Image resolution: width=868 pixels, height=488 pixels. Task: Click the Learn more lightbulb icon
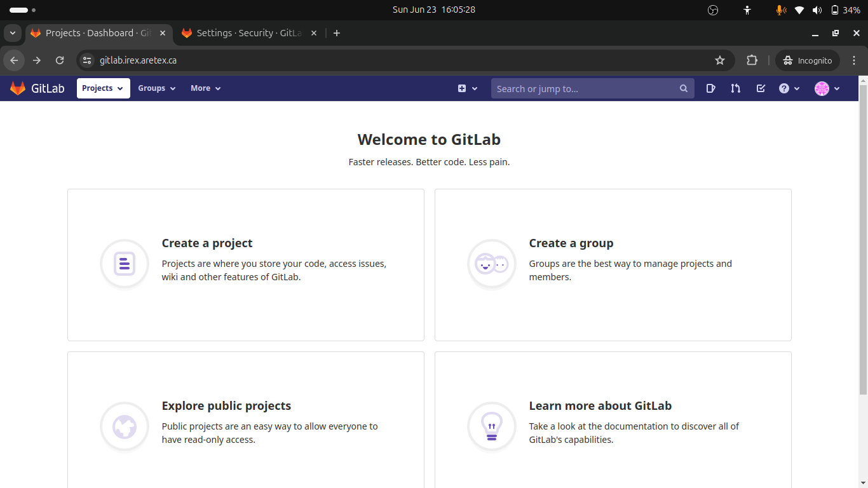pos(492,426)
